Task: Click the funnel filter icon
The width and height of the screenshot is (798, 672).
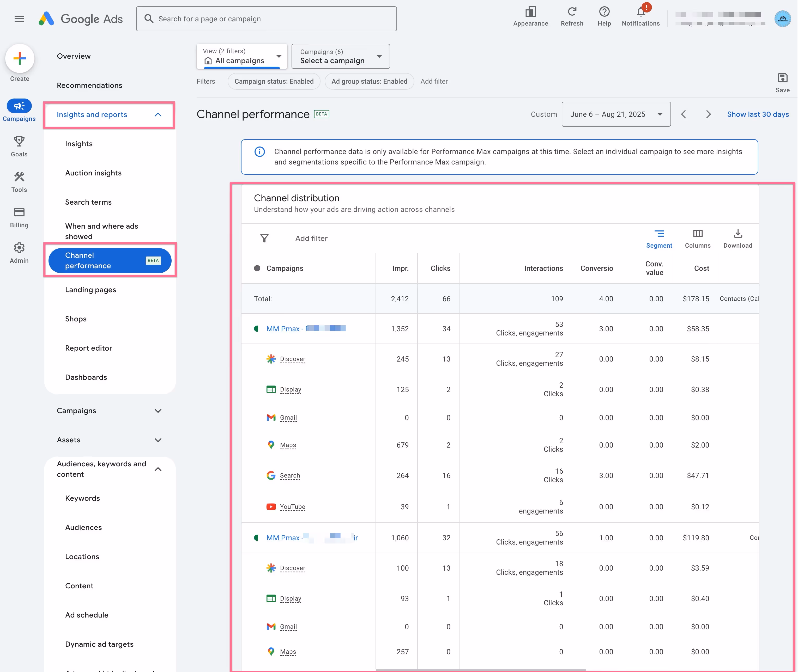Action: click(x=264, y=238)
